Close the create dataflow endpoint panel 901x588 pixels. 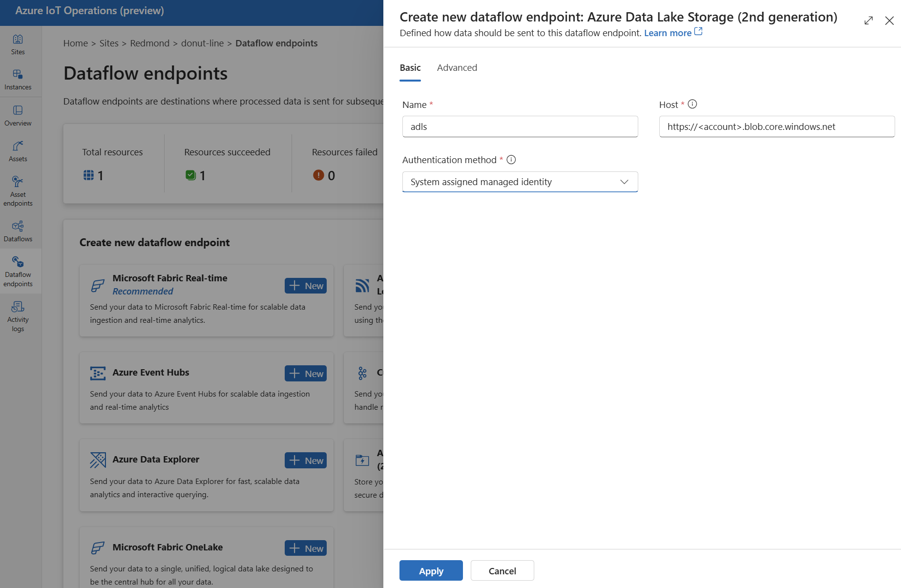click(889, 21)
